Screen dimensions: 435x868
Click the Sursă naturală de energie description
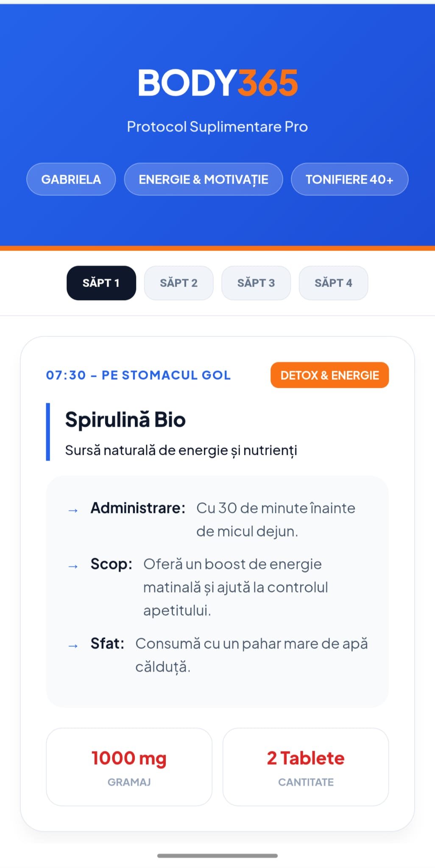[181, 450]
